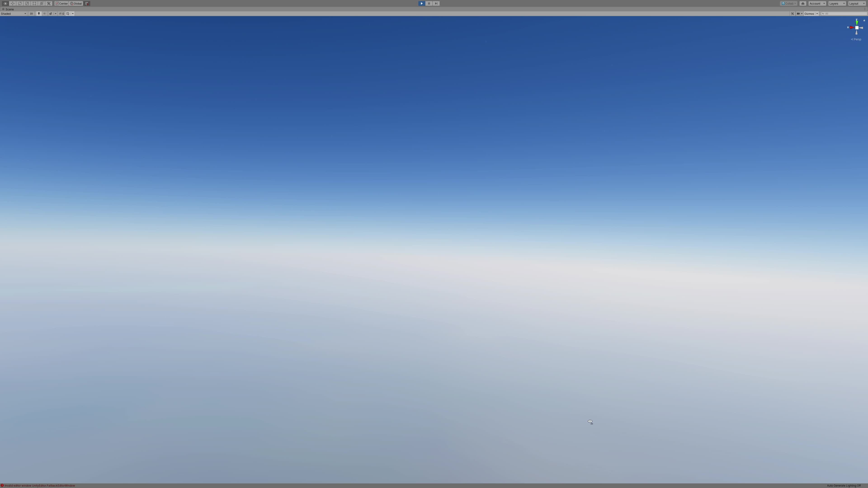Toggle scene view lighting
The width and height of the screenshot is (868, 488).
coord(39,14)
